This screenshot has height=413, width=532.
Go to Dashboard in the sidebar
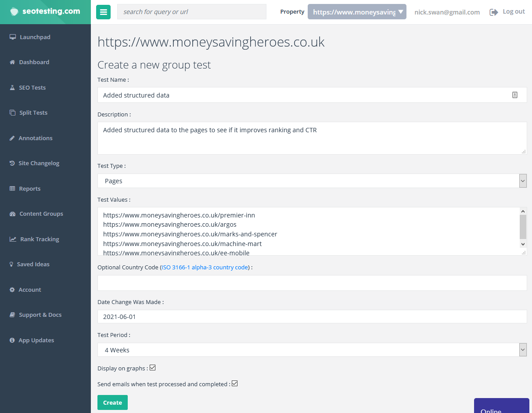pos(34,62)
